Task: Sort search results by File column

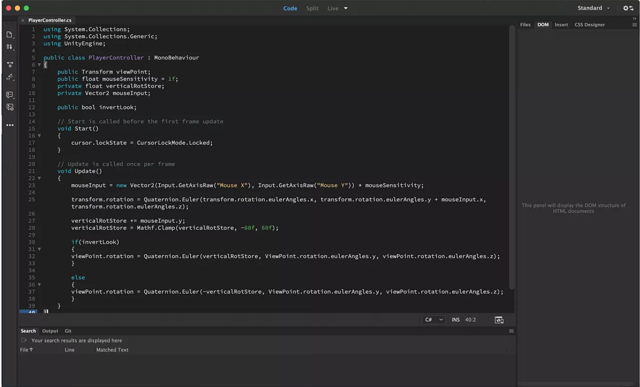Action: 26,350
